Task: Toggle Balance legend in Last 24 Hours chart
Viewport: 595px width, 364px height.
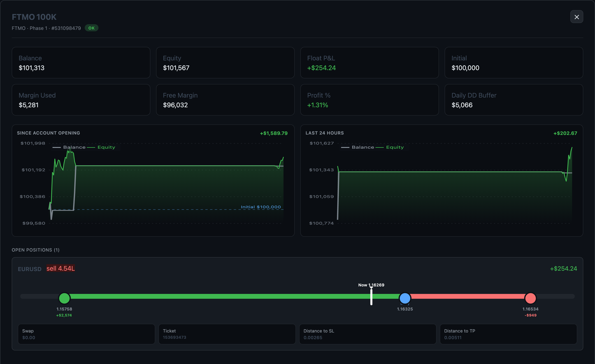Action: [x=358, y=147]
